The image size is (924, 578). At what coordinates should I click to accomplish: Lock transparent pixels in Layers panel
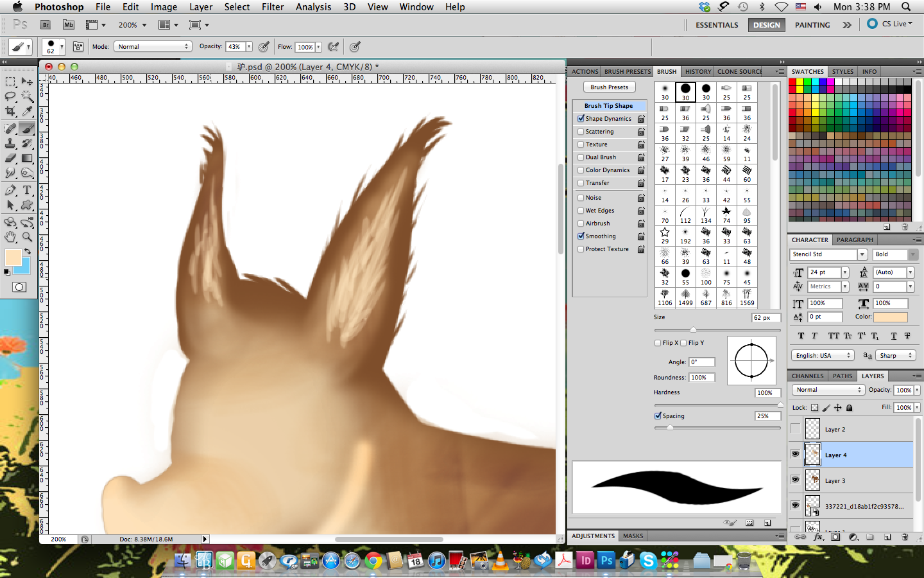click(x=814, y=408)
